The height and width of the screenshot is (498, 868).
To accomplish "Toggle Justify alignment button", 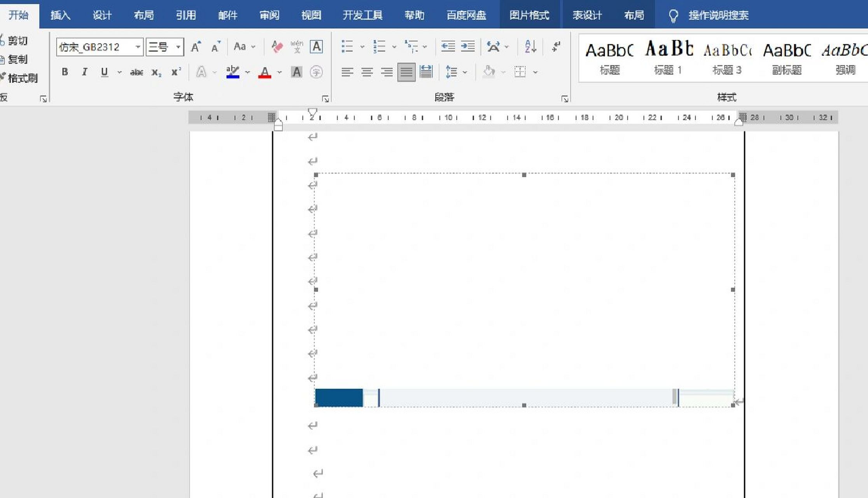I will tap(406, 72).
